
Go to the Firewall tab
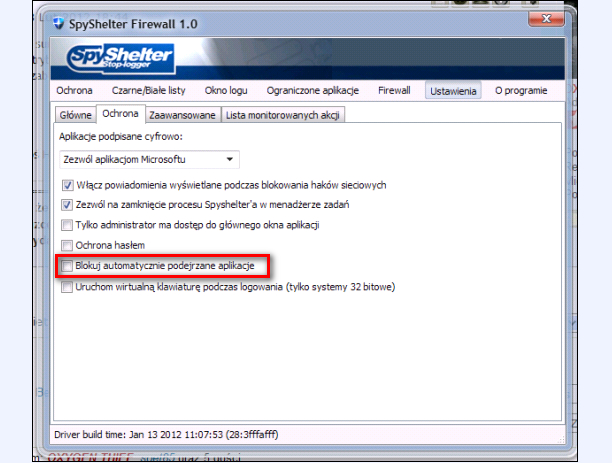click(x=394, y=91)
